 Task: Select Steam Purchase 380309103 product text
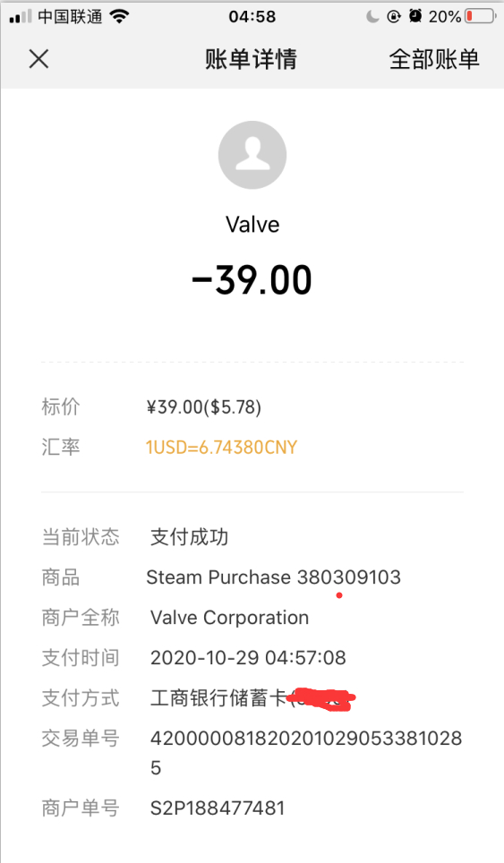[x=273, y=577]
